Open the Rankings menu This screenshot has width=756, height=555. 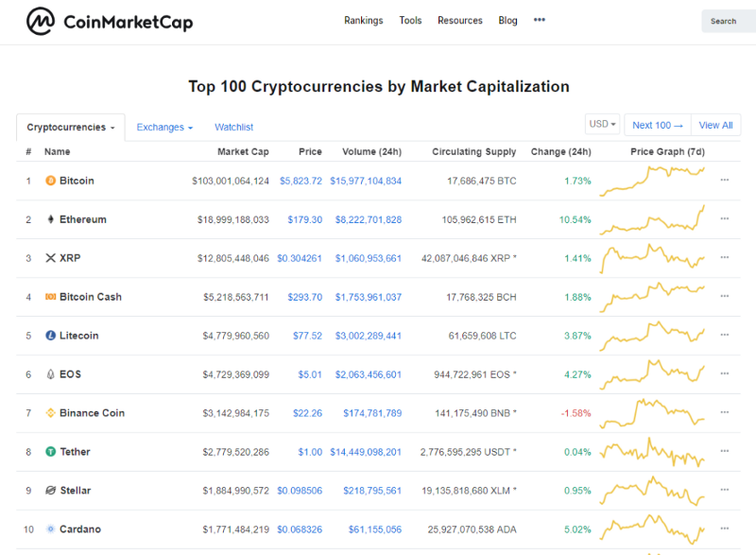[x=364, y=20]
